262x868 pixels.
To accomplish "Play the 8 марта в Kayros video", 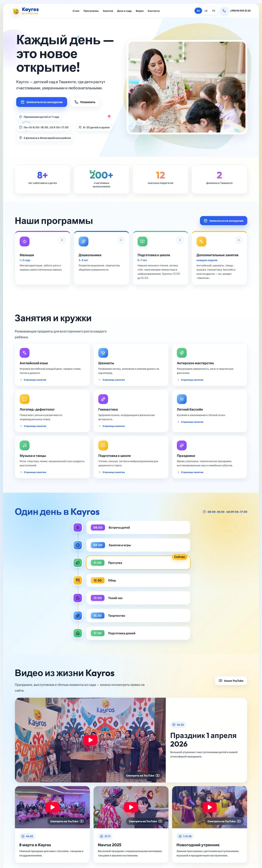I will click(x=52, y=807).
